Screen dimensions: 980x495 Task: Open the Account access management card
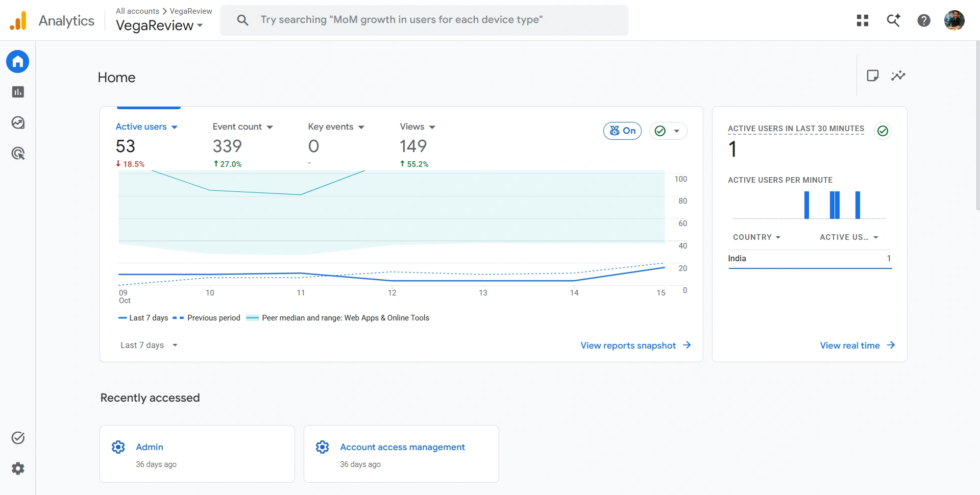coord(401,454)
